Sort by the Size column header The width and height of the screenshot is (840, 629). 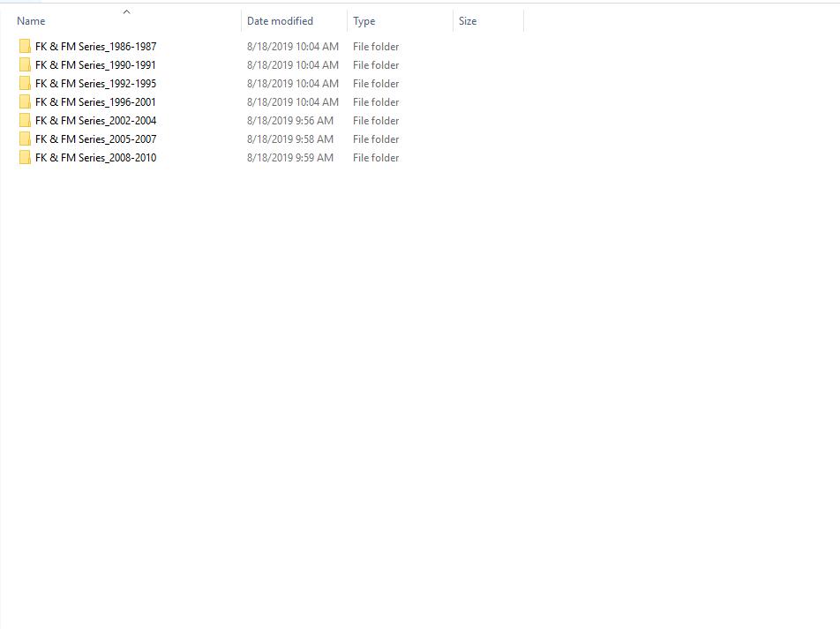click(x=467, y=21)
